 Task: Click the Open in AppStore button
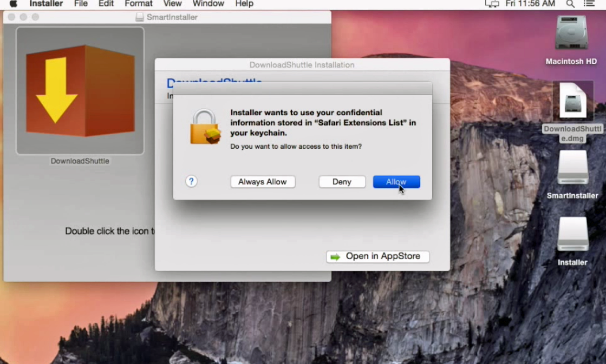[377, 256]
